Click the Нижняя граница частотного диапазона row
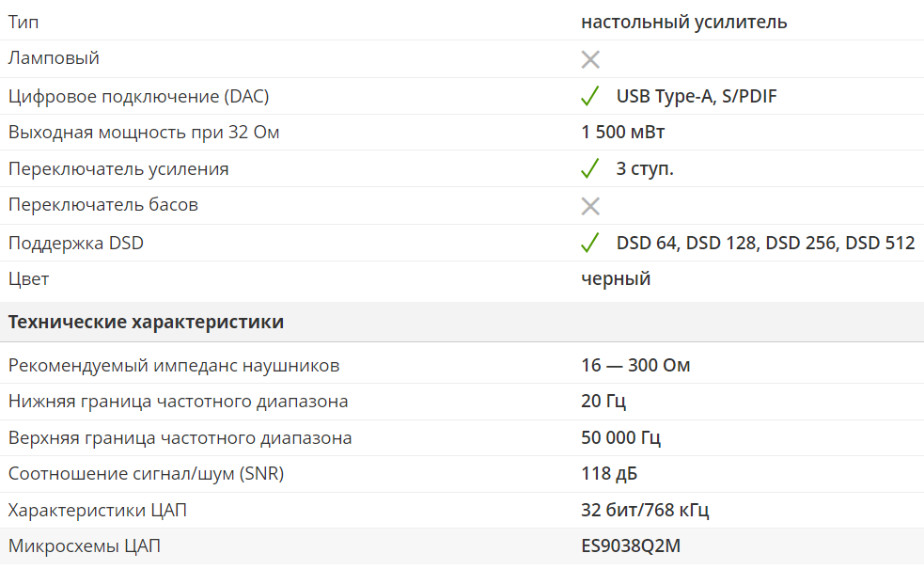Screen dimensions: 924x569 (462, 402)
